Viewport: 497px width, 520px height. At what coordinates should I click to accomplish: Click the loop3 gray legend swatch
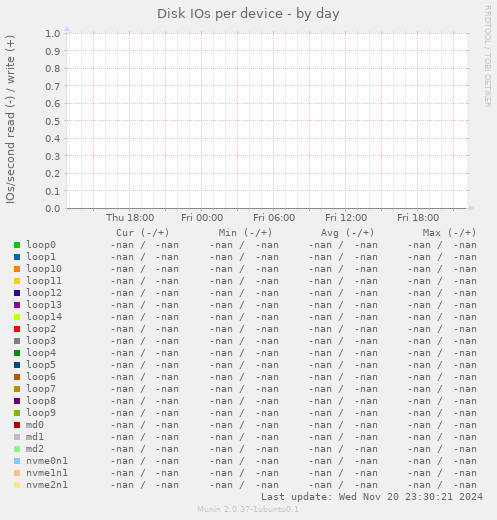coord(17,341)
